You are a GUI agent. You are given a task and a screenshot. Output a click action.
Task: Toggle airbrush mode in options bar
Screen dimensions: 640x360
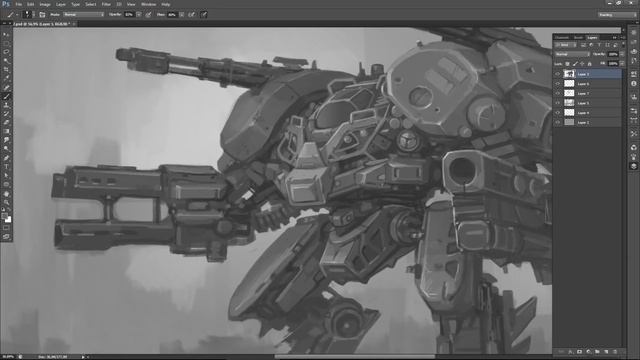coord(191,15)
